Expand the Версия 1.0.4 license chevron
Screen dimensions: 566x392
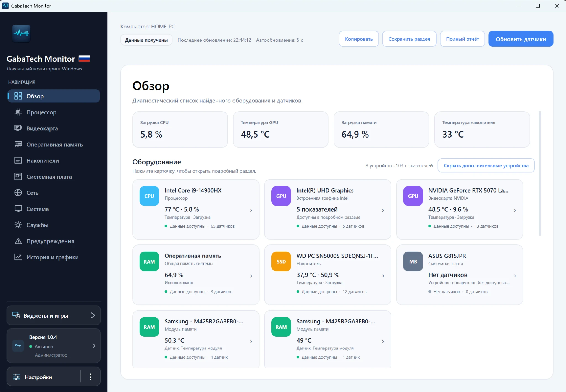94,346
